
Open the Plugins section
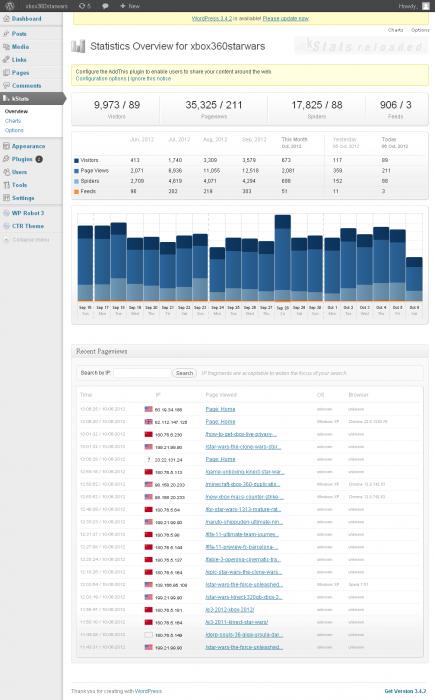click(x=22, y=159)
